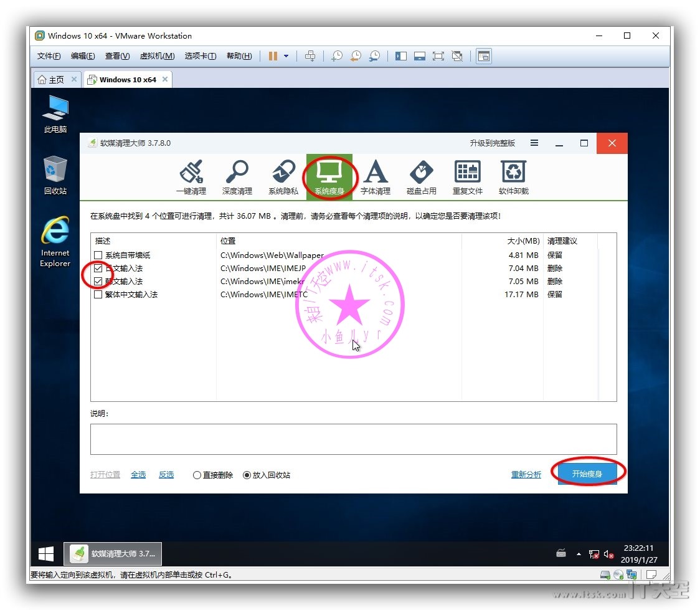Click the guest volume speaker tray icon
The image size is (700, 610).
click(x=608, y=554)
